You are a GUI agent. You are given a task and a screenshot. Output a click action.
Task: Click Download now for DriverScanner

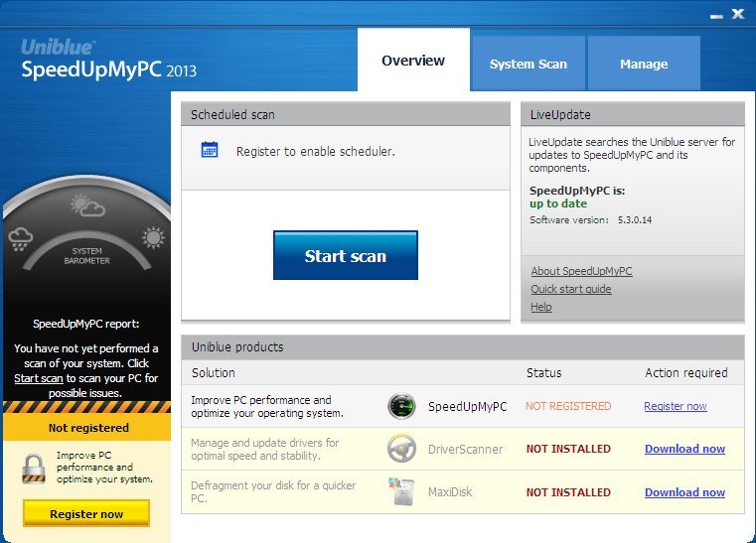684,449
